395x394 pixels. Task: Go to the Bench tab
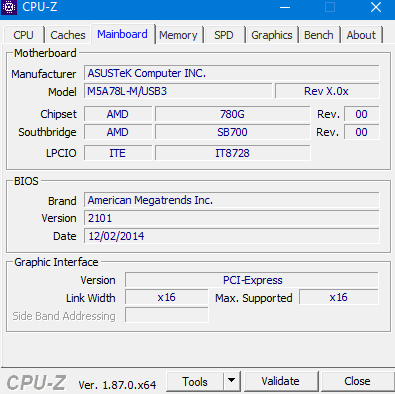[319, 35]
